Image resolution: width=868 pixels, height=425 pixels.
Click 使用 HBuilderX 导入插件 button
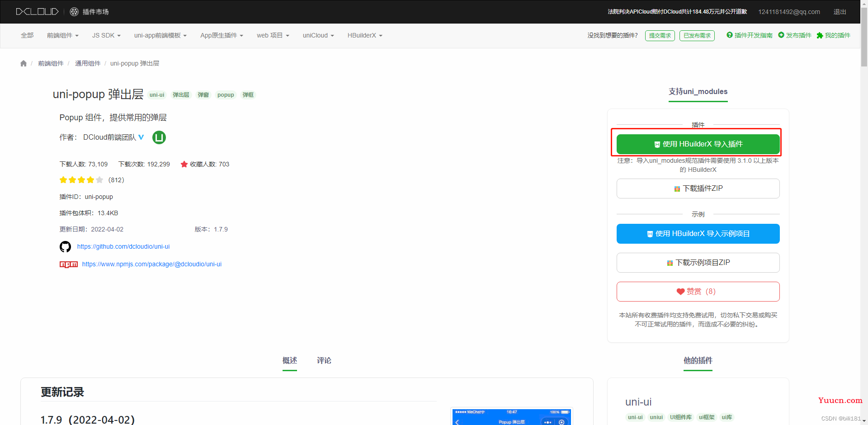click(x=698, y=144)
